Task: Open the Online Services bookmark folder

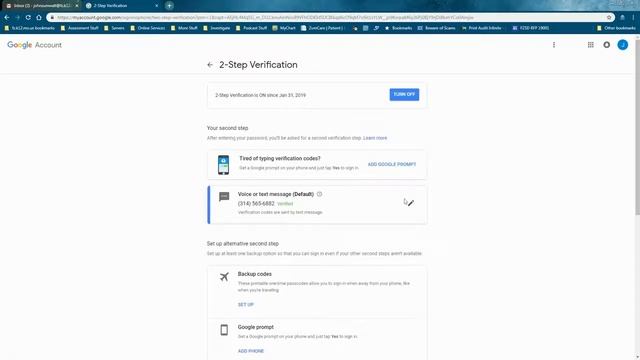Action: pyautogui.click(x=148, y=28)
